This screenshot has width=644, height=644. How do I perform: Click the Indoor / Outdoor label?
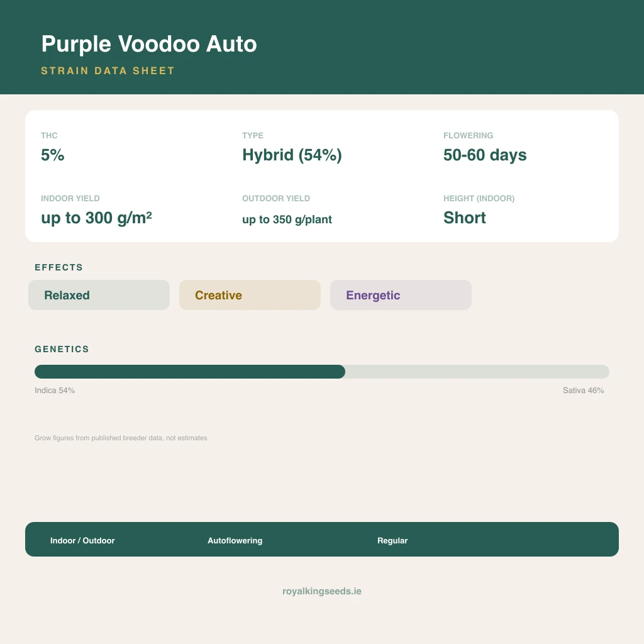tap(82, 540)
